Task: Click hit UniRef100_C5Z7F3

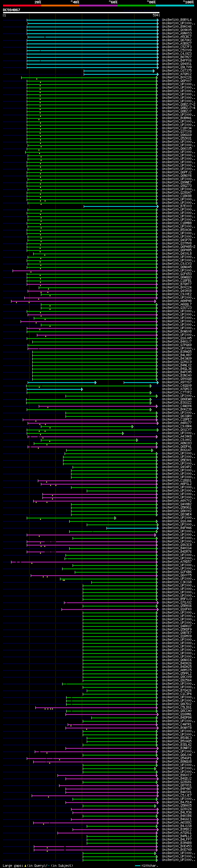Action: (x=177, y=47)
